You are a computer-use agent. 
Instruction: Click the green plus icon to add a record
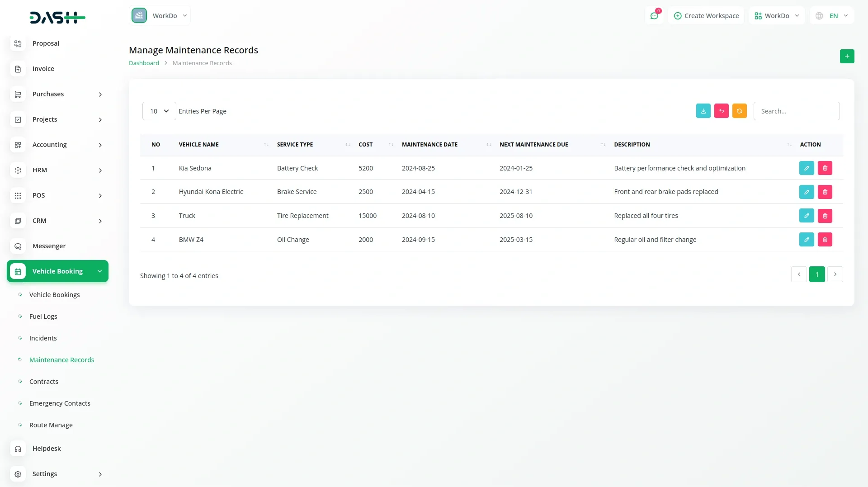pyautogui.click(x=847, y=56)
